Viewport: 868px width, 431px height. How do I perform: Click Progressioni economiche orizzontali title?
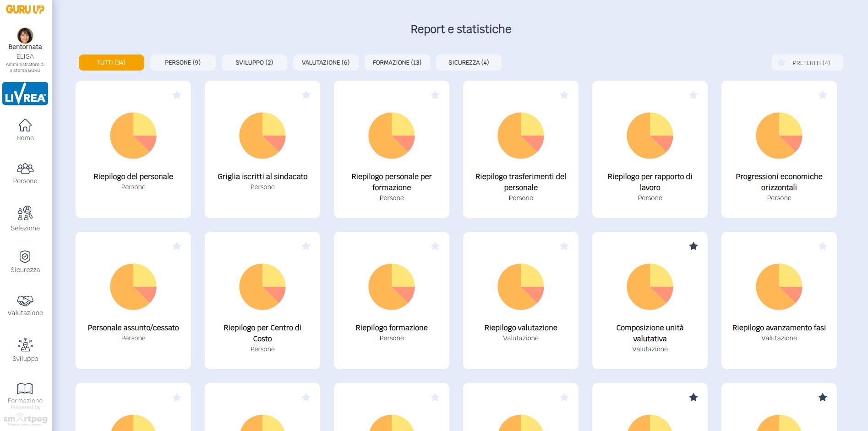tap(779, 182)
